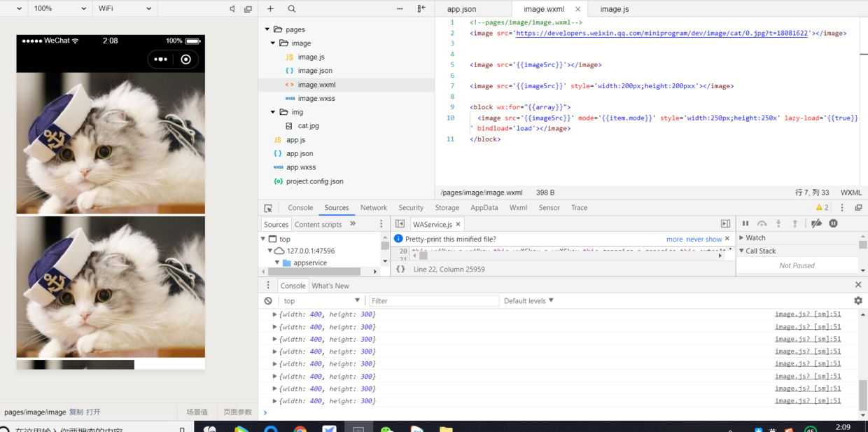The height and width of the screenshot is (432, 868).
Task: Collapse the file tree panel icon
Action: coord(421,8)
